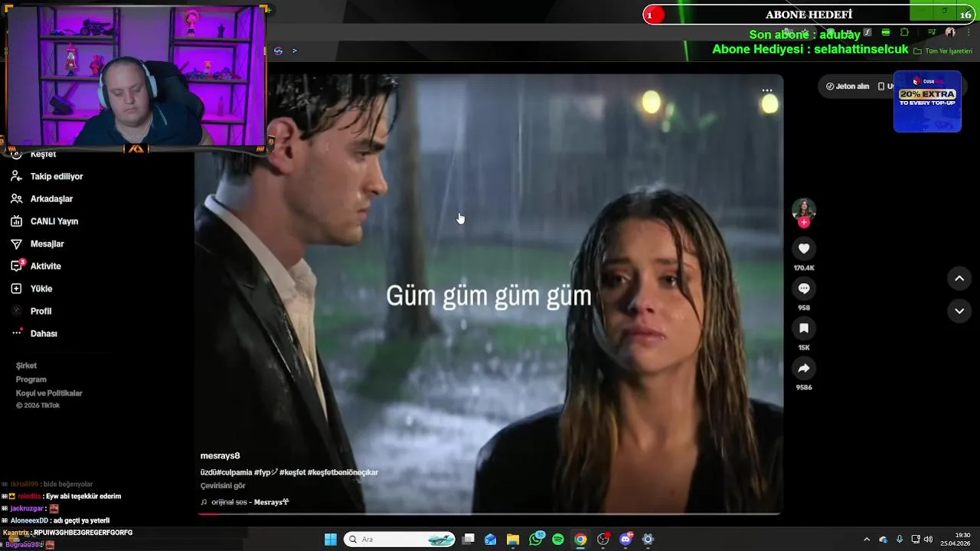Open Arkadaşlar in the TikTok sidebar
Screen dimensions: 980x551
click(x=41, y=199)
